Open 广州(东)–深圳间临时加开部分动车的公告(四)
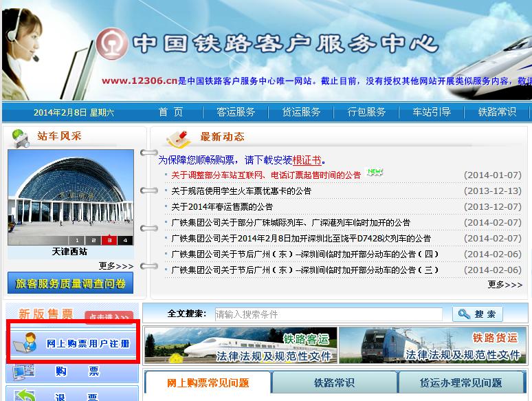 305,254
